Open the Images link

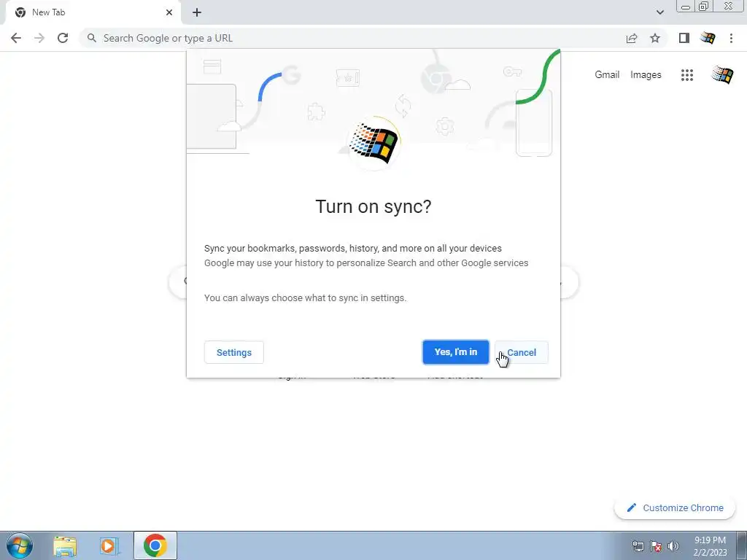point(646,75)
